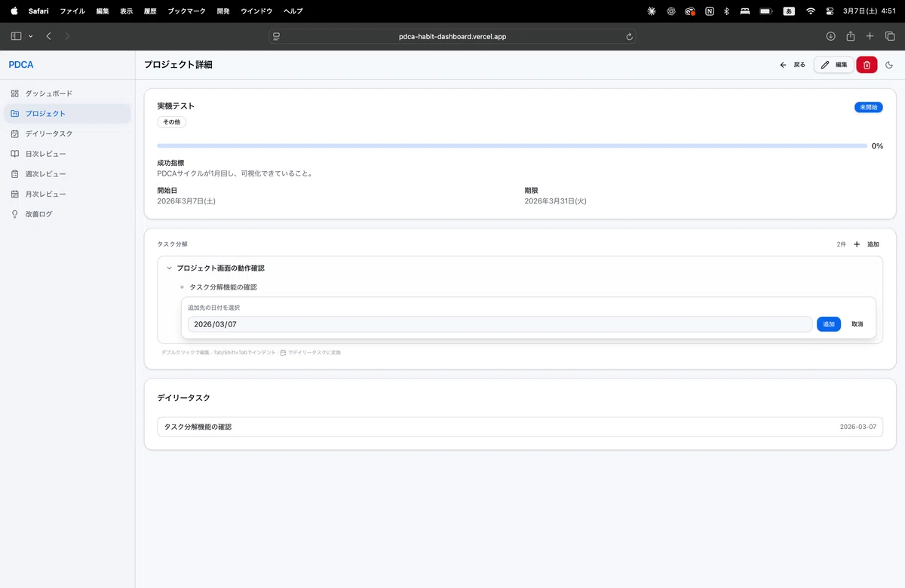Click the Safari address bar URL
Image resolution: width=905 pixels, height=588 pixels.
[452, 36]
